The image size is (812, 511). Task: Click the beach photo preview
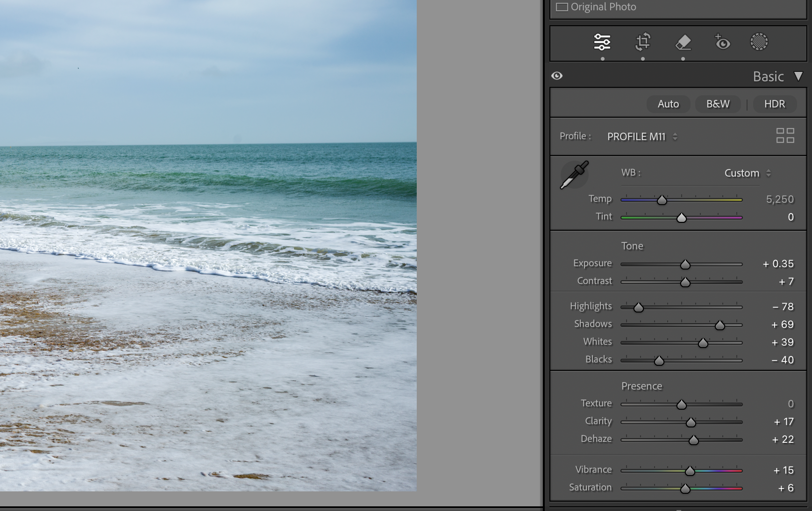click(x=208, y=245)
